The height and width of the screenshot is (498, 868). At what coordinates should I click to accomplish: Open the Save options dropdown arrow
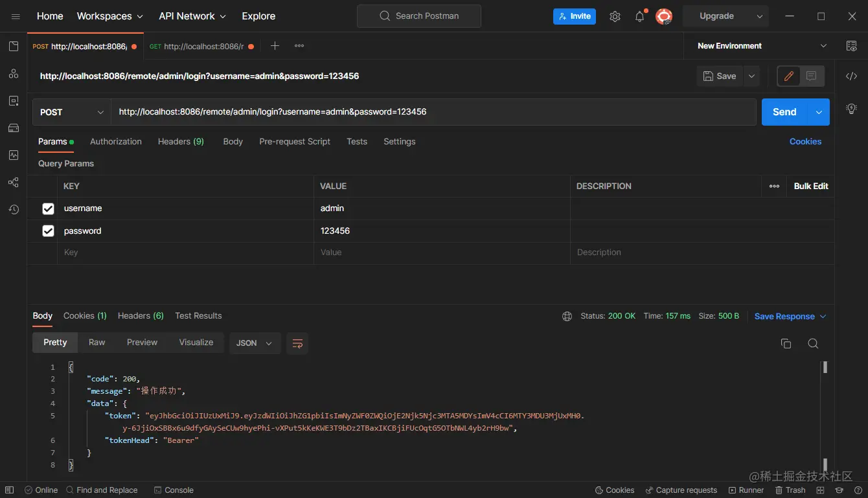click(x=751, y=76)
